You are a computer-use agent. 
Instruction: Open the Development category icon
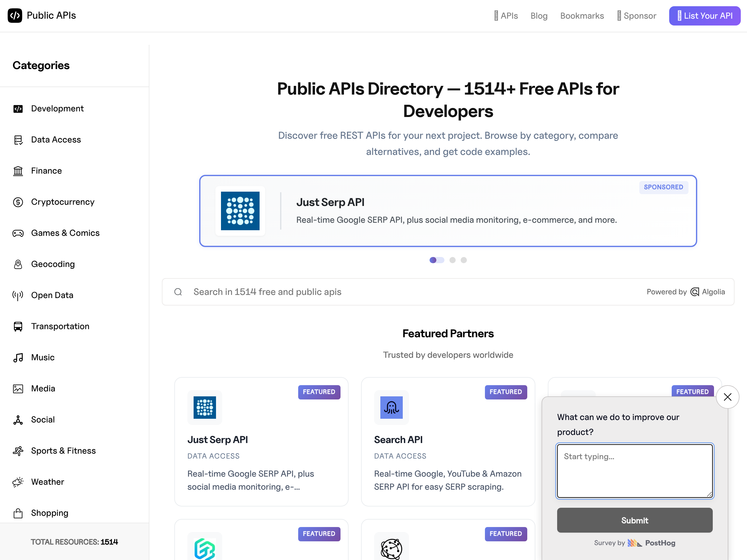18,109
